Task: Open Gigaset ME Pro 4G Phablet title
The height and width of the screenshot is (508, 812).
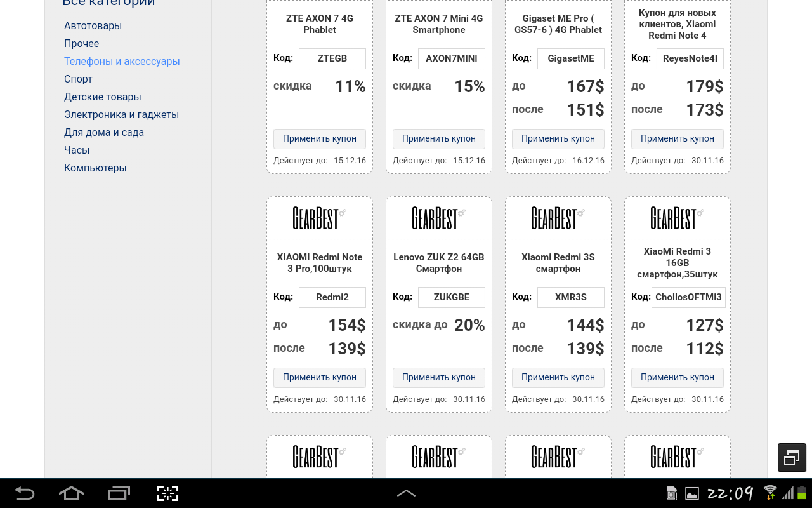Action: tap(558, 24)
